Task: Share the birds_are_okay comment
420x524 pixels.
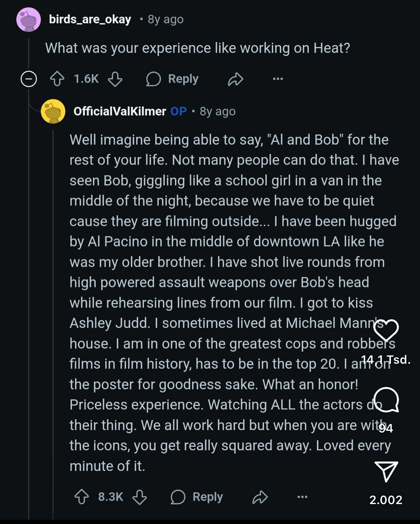Action: point(236,79)
